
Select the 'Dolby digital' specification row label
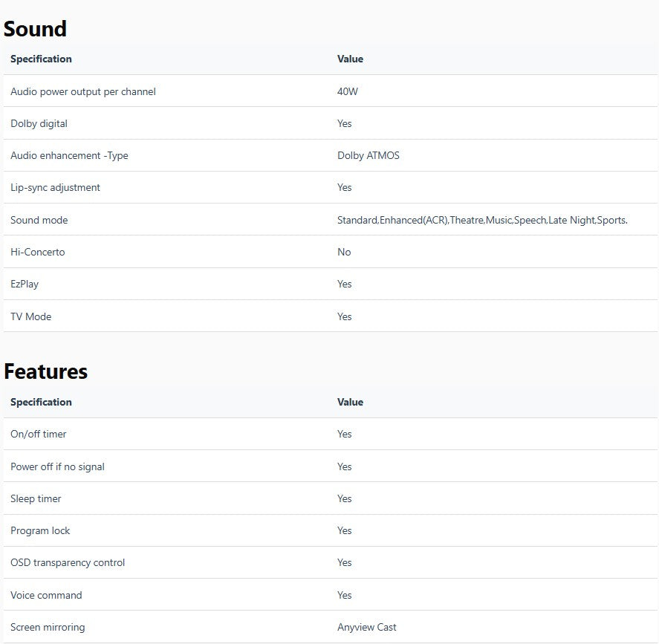[39, 124]
